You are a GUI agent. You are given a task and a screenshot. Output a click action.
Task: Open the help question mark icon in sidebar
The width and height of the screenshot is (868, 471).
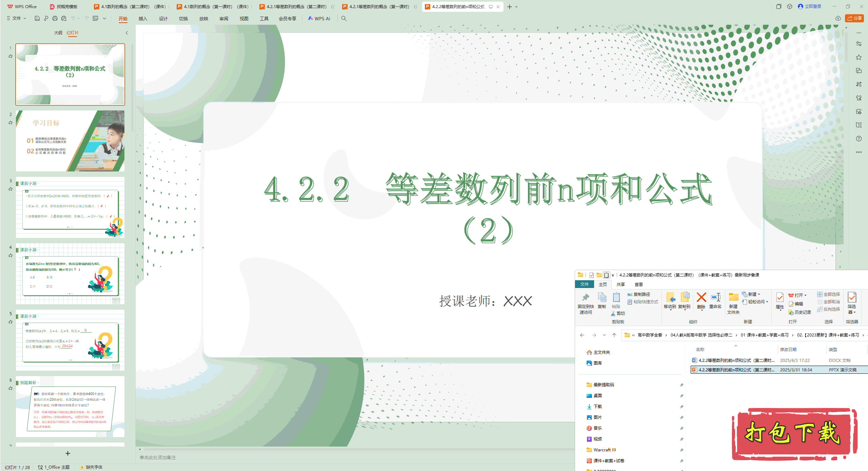(859, 139)
